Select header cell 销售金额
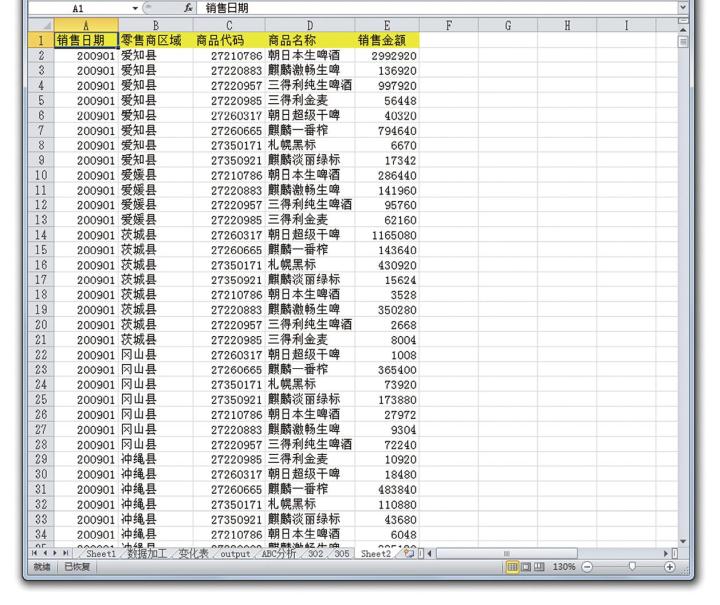The image size is (720, 605). pos(387,40)
